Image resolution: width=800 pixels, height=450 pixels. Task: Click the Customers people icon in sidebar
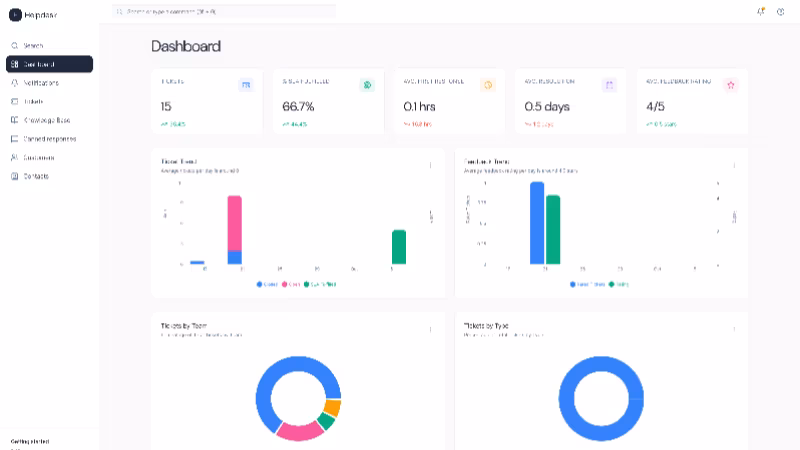click(x=14, y=158)
